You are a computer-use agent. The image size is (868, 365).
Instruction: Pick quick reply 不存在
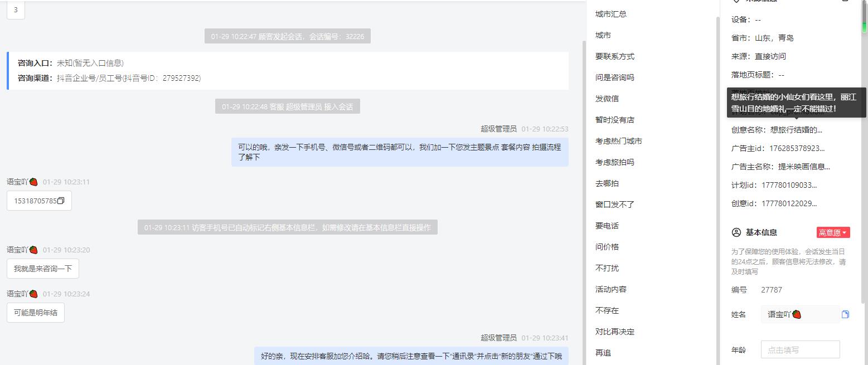[x=607, y=310]
